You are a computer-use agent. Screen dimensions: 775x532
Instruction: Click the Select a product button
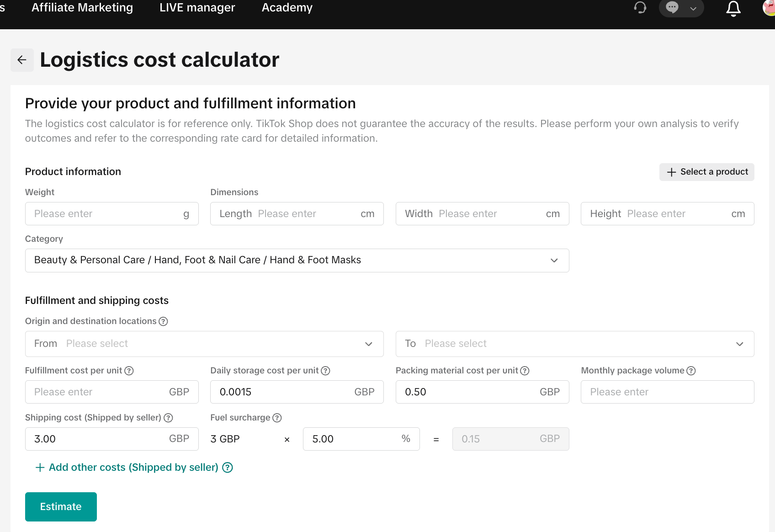[706, 172]
